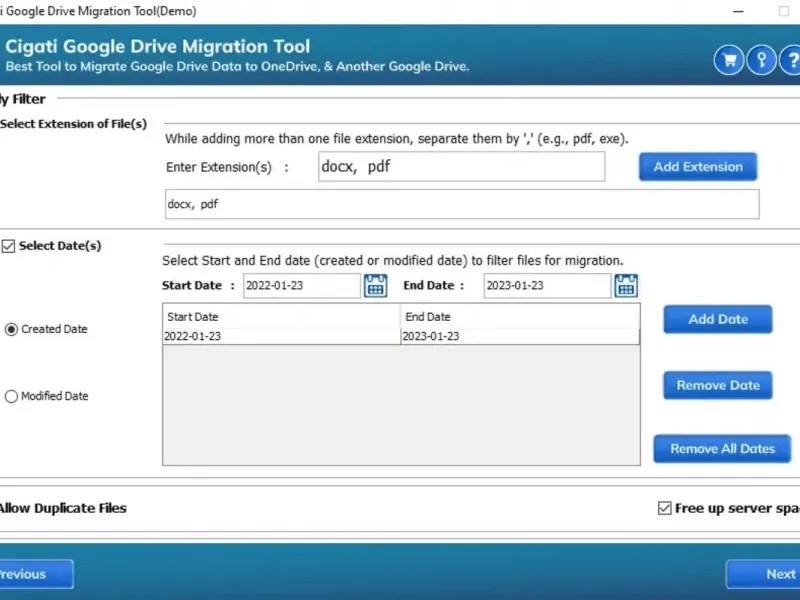Minimize the Migration Tool window
Screen dimensions: 800x600
coord(738,11)
